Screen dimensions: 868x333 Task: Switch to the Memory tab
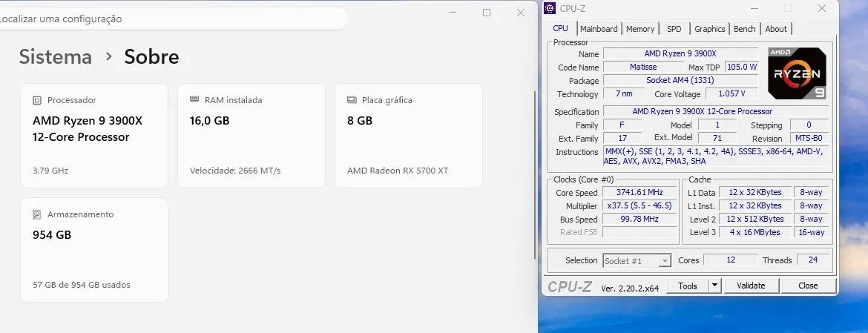tap(640, 29)
